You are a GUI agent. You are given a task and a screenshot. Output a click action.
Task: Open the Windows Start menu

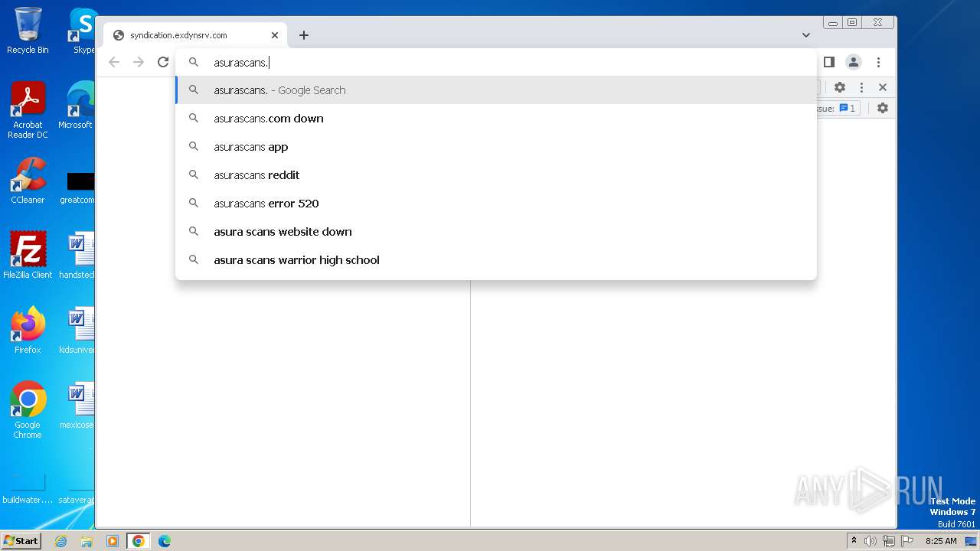tap(21, 541)
